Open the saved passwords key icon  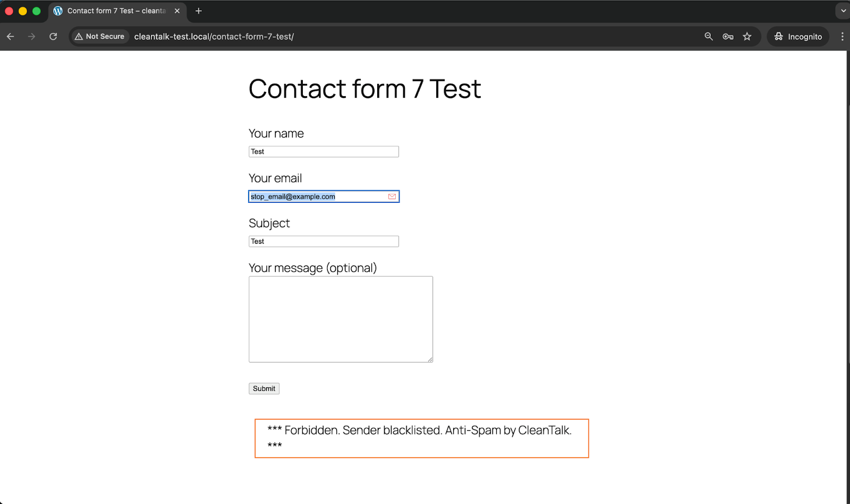pos(728,37)
